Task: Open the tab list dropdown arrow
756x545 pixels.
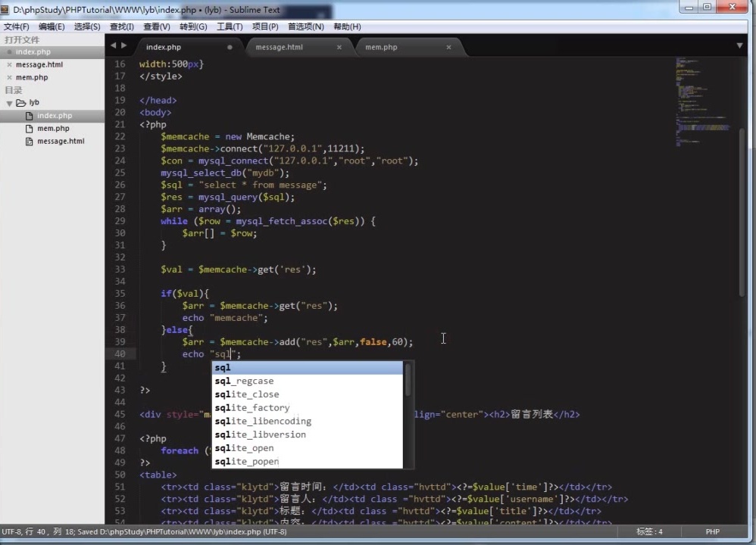Action: click(x=739, y=45)
